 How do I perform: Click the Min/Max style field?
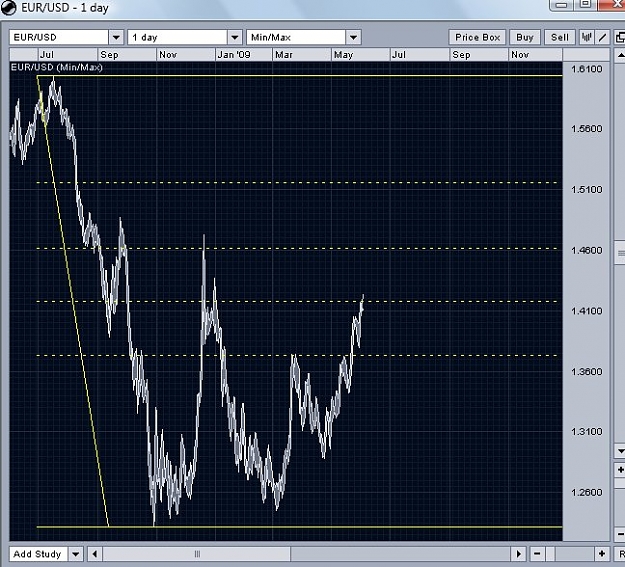[x=296, y=37]
